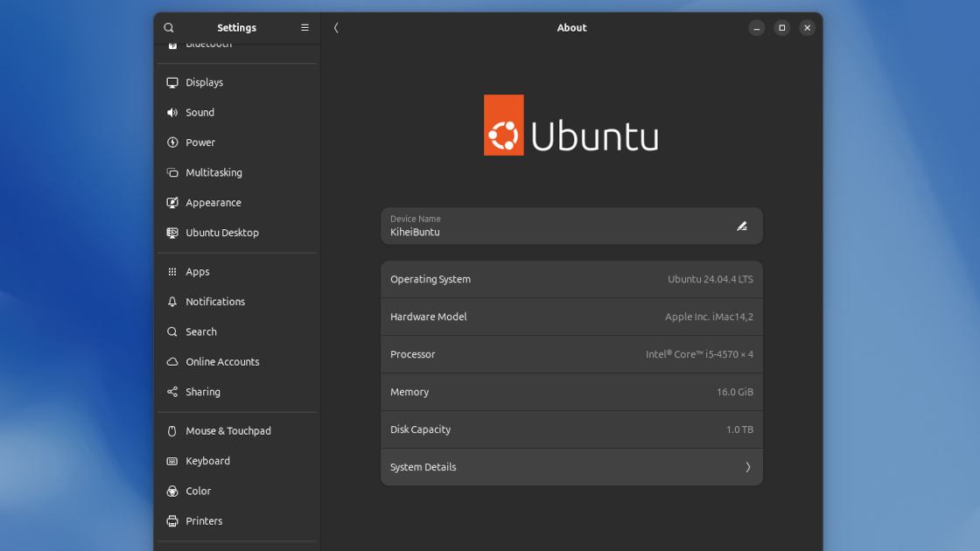Click the Sharing icon in sidebar
The image size is (980, 551).
tap(171, 392)
